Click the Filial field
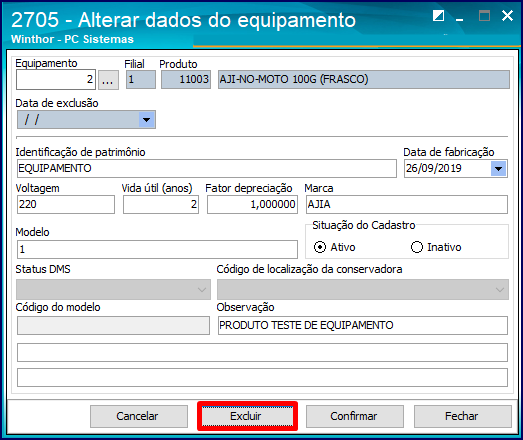The height and width of the screenshot is (440, 523). coord(141,79)
